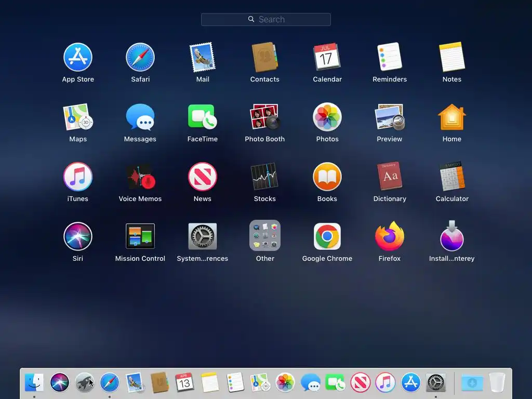
Task: Open Downloads folder in Dock
Action: (472, 383)
